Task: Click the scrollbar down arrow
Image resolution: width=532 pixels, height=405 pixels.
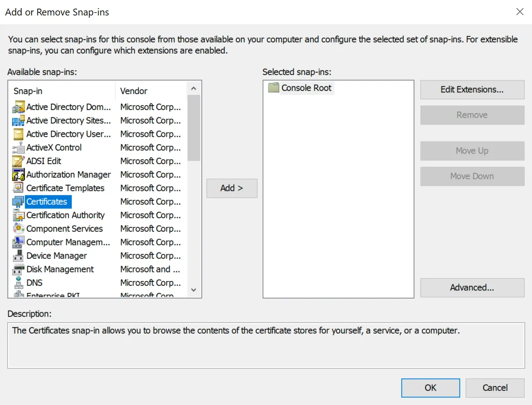Action: pos(194,290)
